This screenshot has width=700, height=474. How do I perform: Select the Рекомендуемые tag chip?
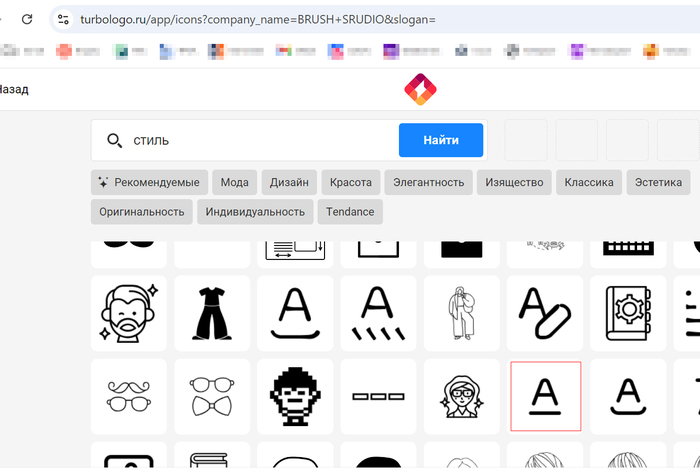click(x=149, y=182)
